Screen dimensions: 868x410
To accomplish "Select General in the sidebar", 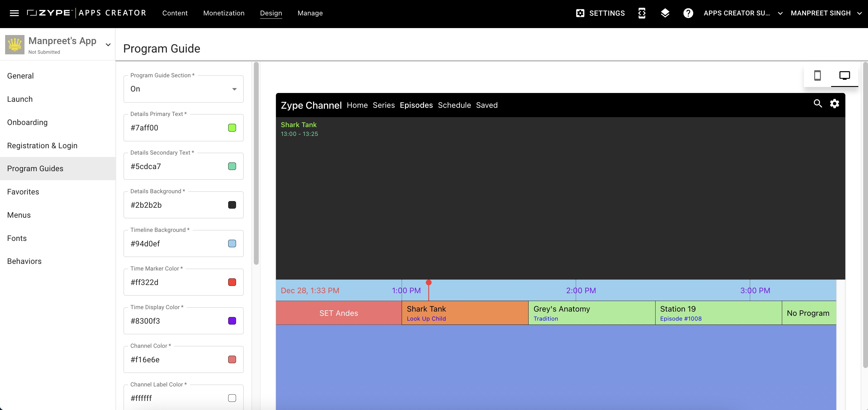I will tap(58, 76).
